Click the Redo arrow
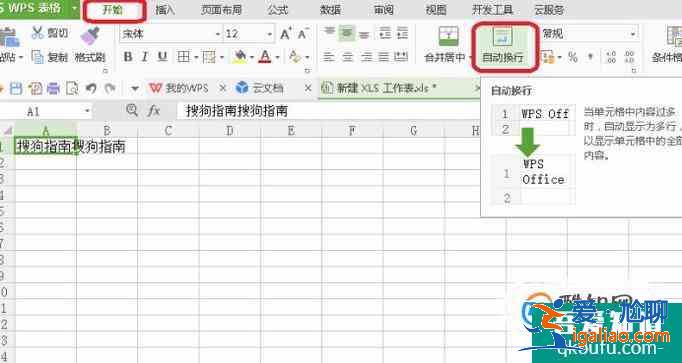682x363 pixels. 110,89
